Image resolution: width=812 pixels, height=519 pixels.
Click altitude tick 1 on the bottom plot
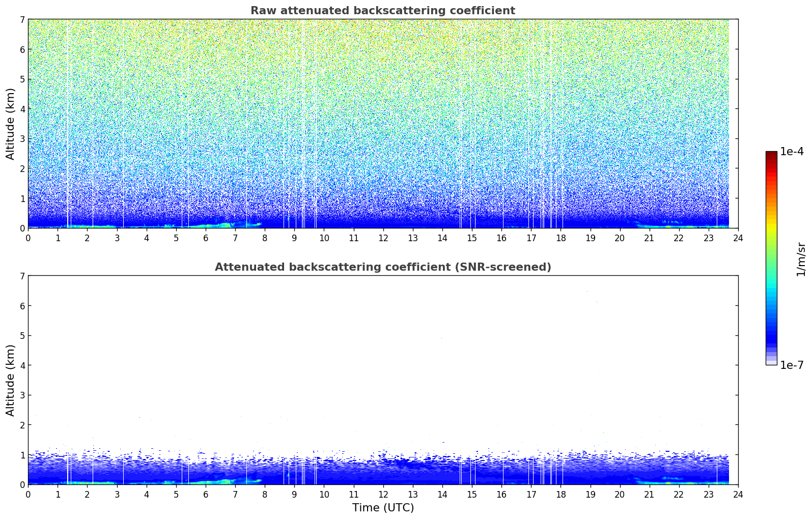[x=22, y=455]
